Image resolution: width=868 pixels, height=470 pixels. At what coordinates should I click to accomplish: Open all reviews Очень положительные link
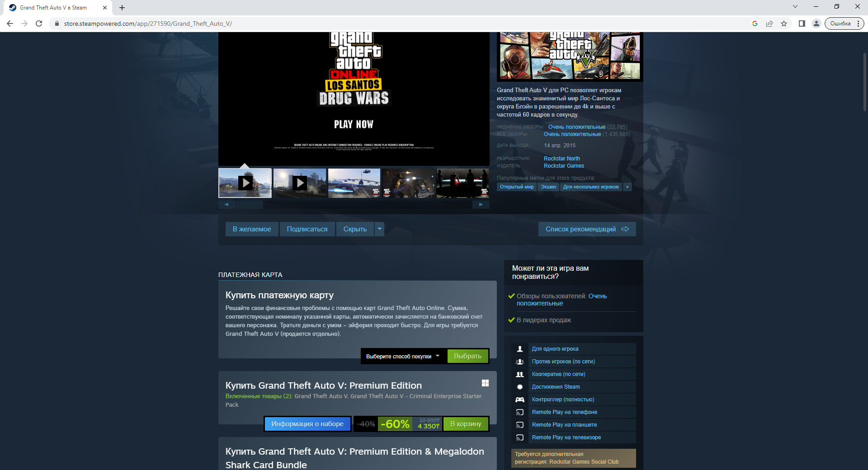coord(572,134)
